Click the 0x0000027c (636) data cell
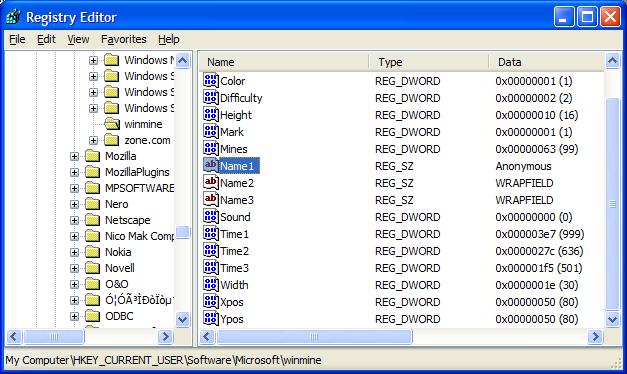This screenshot has width=627, height=374. click(539, 251)
